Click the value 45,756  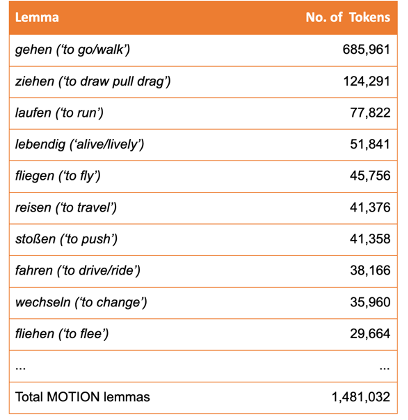[370, 176]
